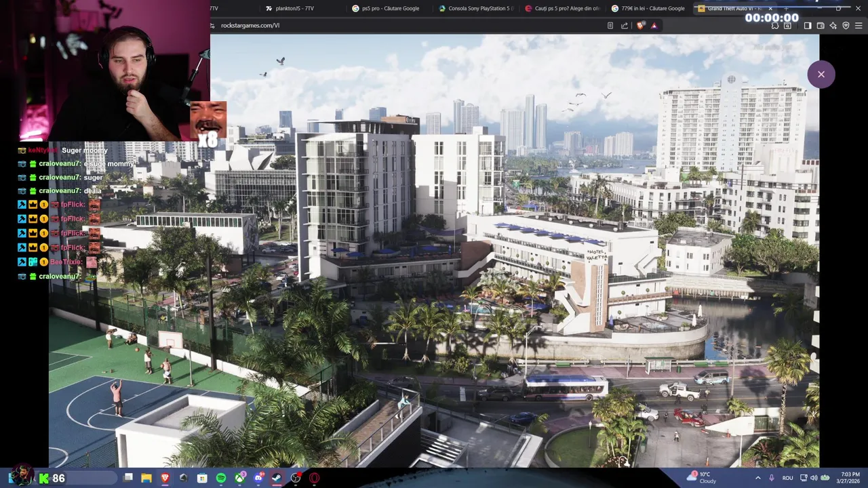Expand the hidden system tray icons chevron

coord(758,478)
